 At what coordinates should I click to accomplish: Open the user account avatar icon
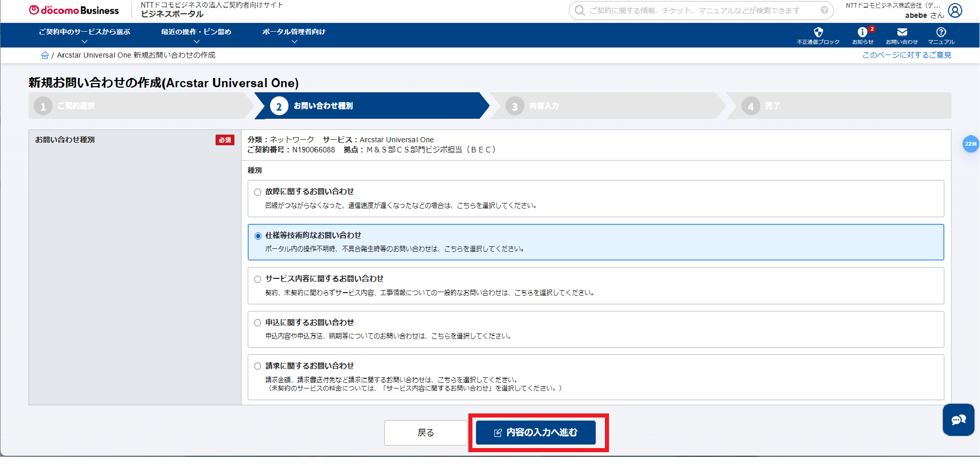click(x=955, y=10)
